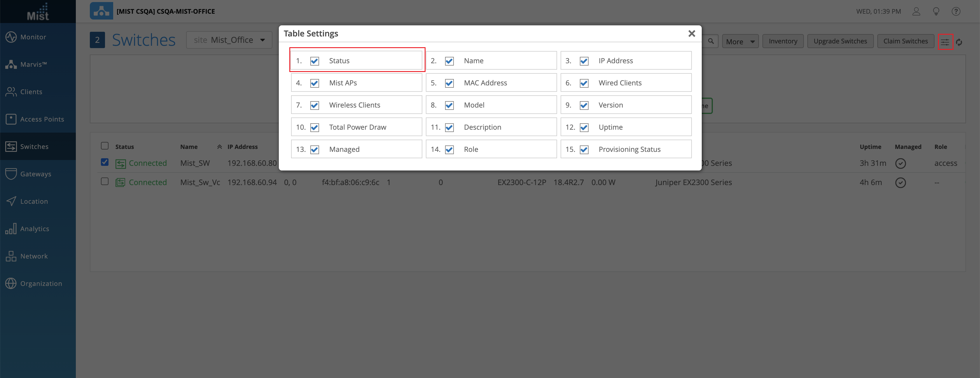Click the search magnifier icon
The image size is (980, 378).
point(711,41)
